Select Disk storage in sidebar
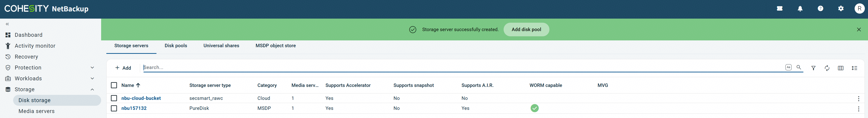 57,100
